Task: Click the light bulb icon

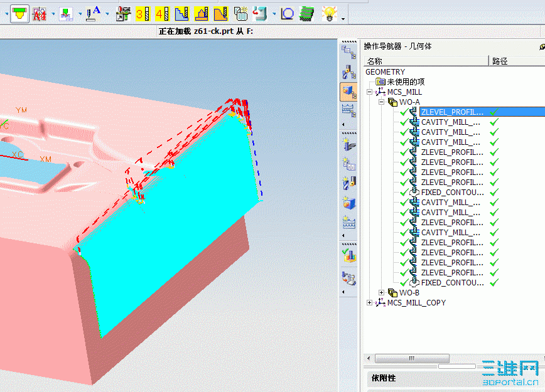Action: (329, 14)
